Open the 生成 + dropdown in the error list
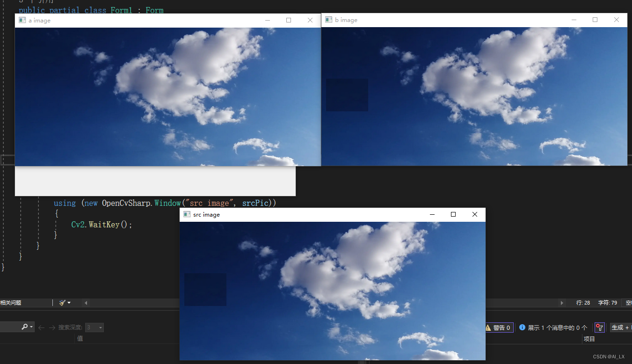The width and height of the screenshot is (632, 364). click(621, 328)
